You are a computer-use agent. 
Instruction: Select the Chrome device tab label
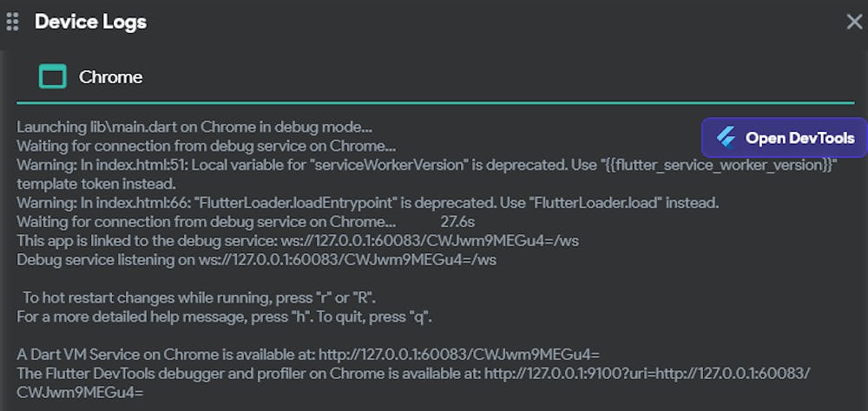click(110, 77)
